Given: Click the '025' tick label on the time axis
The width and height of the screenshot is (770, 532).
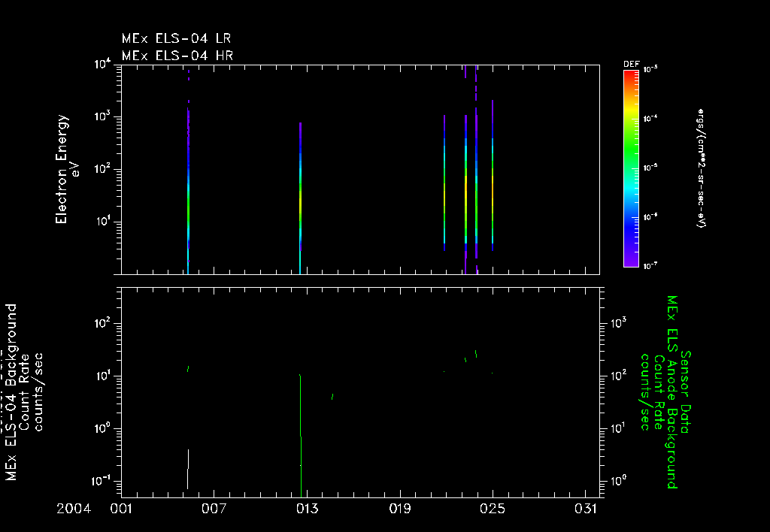Looking at the screenshot, I should [493, 509].
